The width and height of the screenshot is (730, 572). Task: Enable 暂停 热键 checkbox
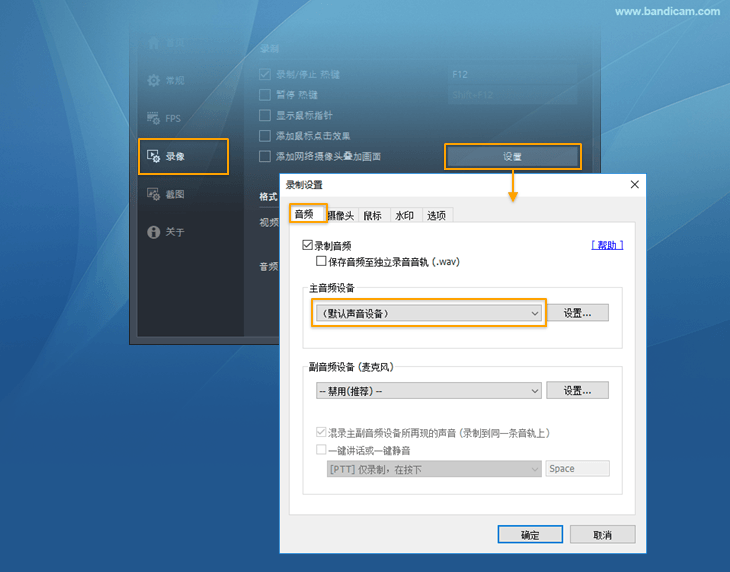coord(265,95)
